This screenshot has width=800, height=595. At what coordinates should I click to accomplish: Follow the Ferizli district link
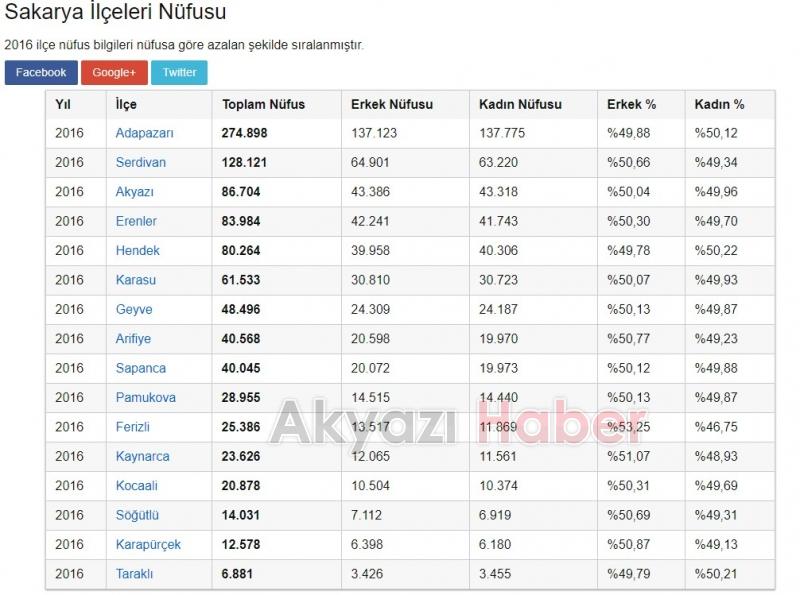click(132, 427)
